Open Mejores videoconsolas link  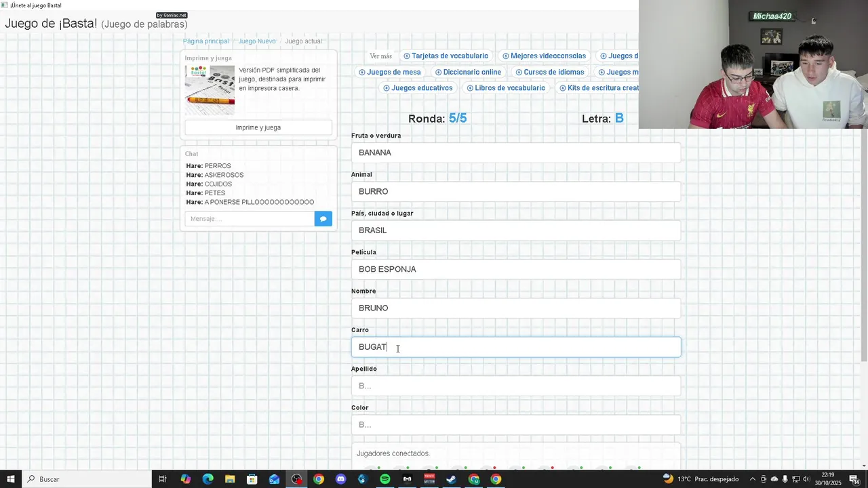pos(544,56)
